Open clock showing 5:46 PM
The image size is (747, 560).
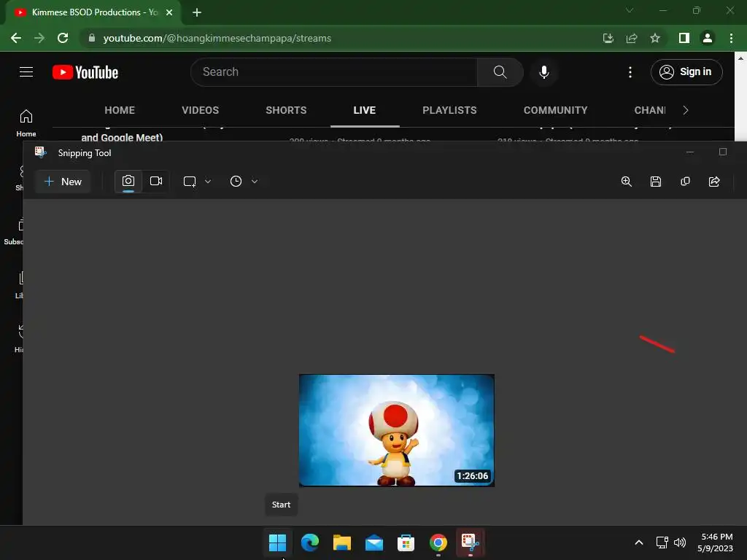[x=715, y=542]
